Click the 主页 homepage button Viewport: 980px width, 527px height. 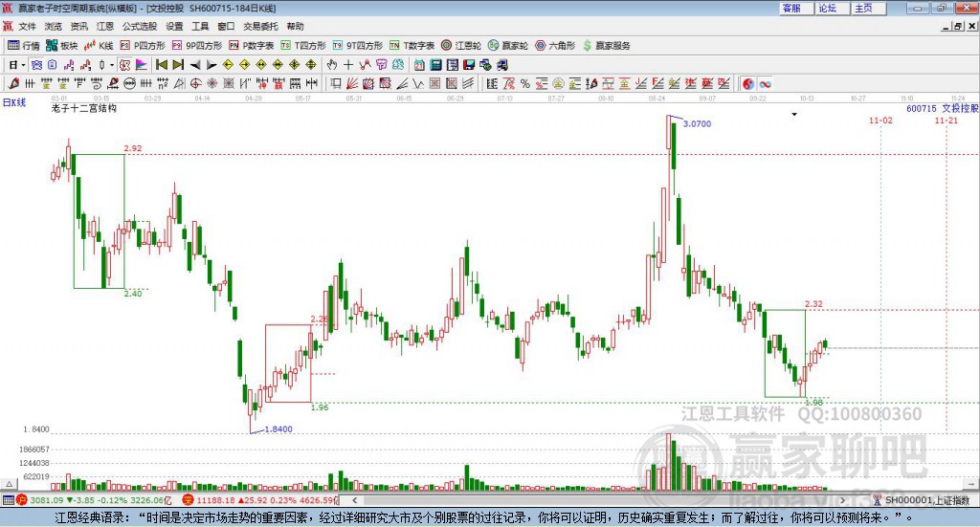click(868, 8)
